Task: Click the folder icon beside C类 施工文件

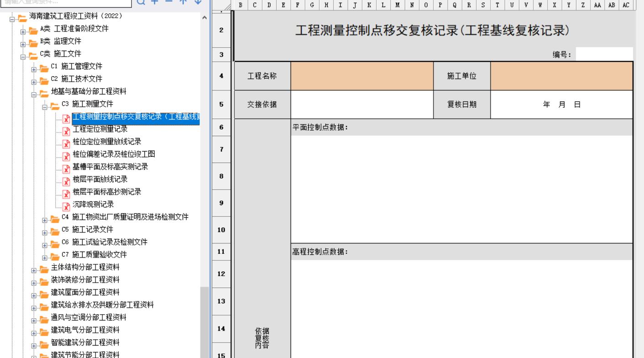Action: coord(33,56)
